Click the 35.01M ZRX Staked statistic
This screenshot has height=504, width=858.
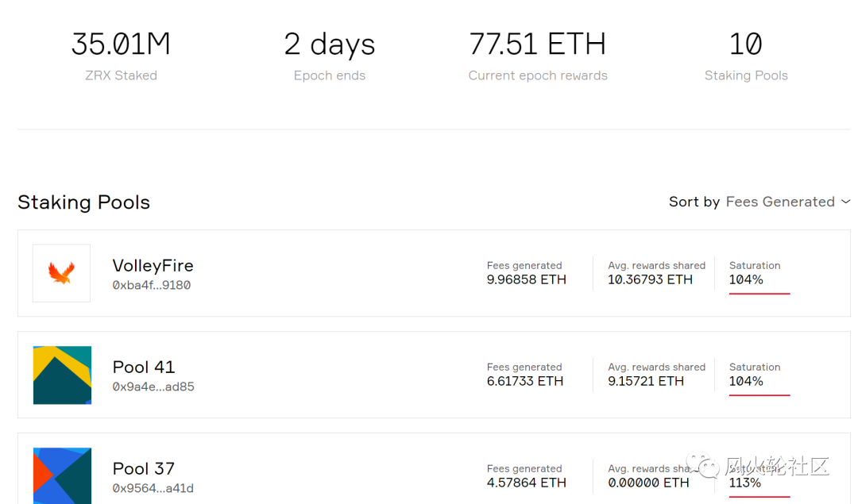click(121, 44)
